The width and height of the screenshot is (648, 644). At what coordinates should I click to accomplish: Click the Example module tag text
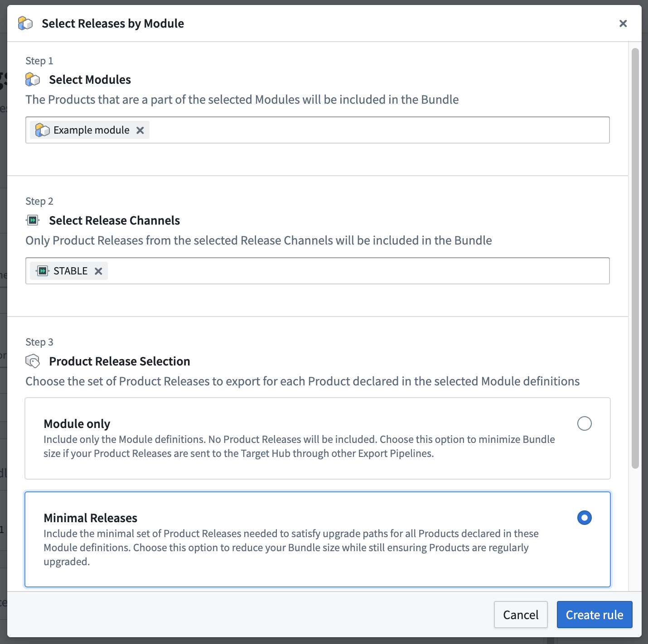click(x=92, y=130)
